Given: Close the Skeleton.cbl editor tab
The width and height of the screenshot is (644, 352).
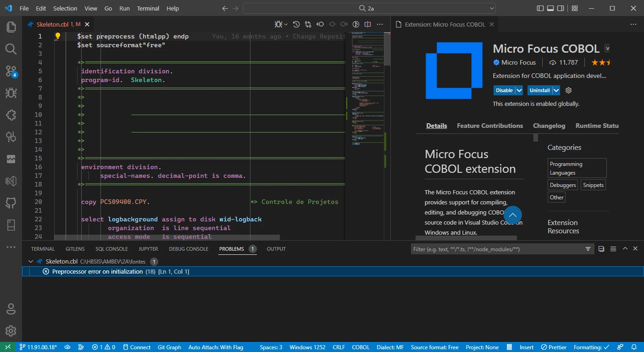Looking at the screenshot, I should (x=87, y=24).
